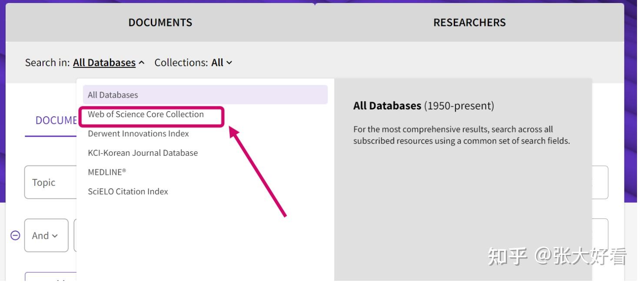Choose Web of Science Core Collection
The width and height of the screenshot is (644, 283).
(146, 114)
